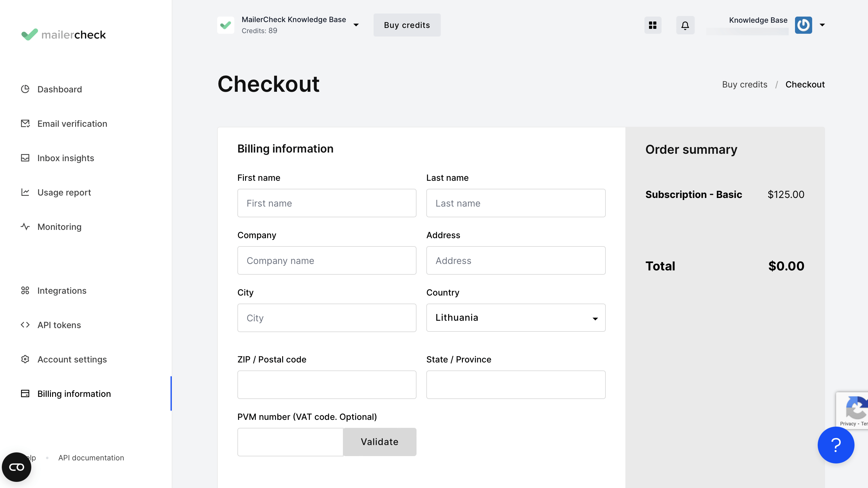Image resolution: width=868 pixels, height=488 pixels.
Task: Click the help question mark icon
Action: click(835, 444)
